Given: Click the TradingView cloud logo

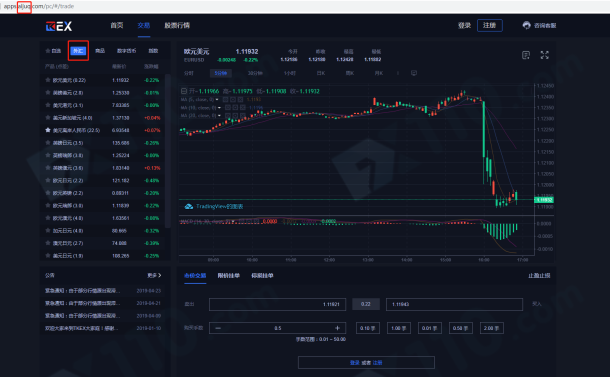Looking at the screenshot, I should point(189,206).
